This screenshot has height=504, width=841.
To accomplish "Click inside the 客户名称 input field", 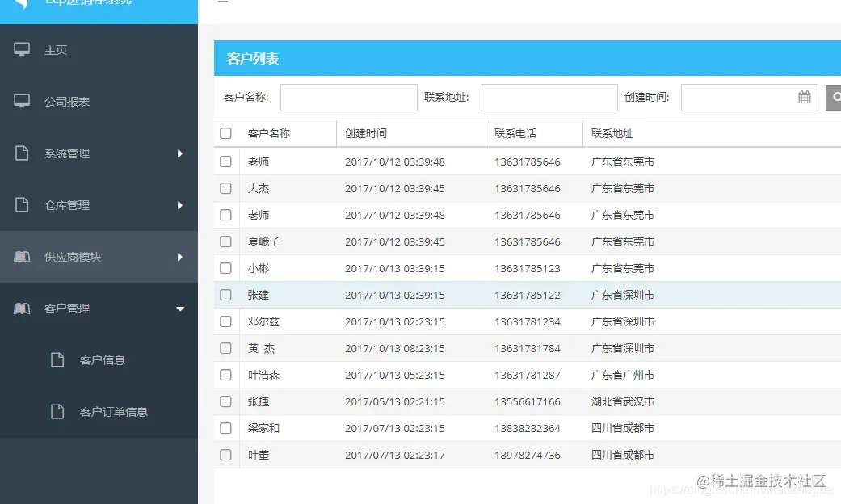I will pos(348,97).
